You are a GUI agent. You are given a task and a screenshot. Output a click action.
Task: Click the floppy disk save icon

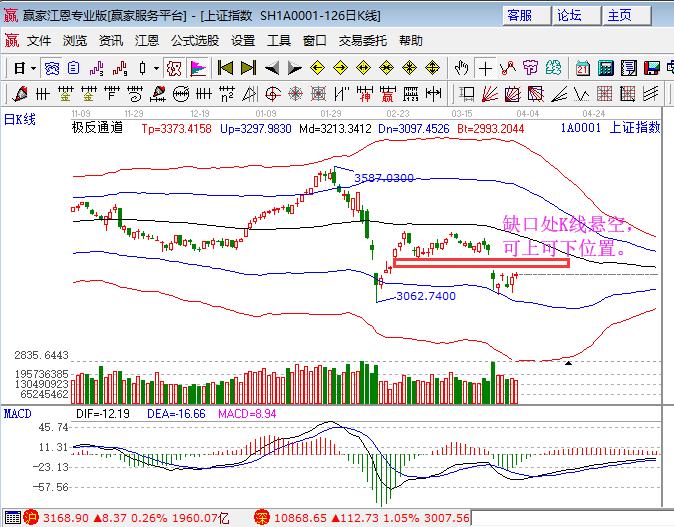pos(652,68)
